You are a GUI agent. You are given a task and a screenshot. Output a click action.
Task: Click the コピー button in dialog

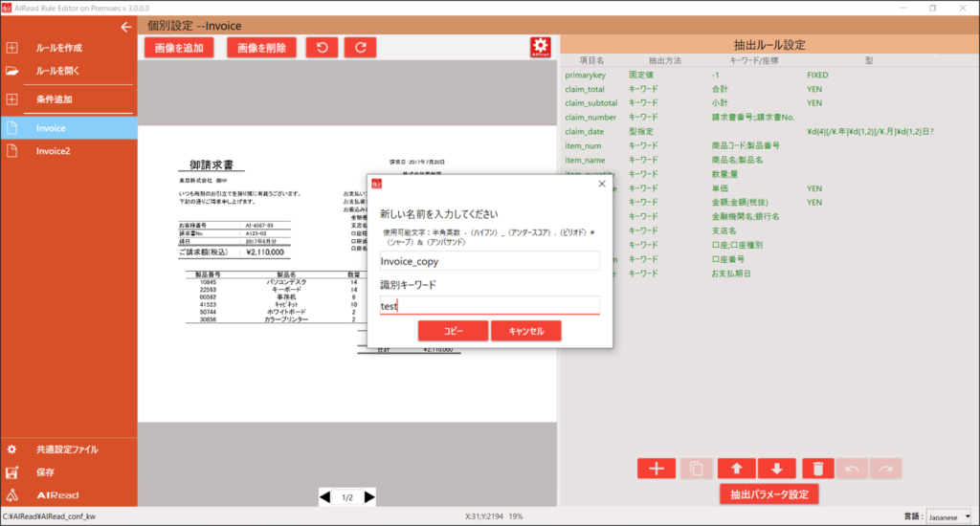(453, 331)
